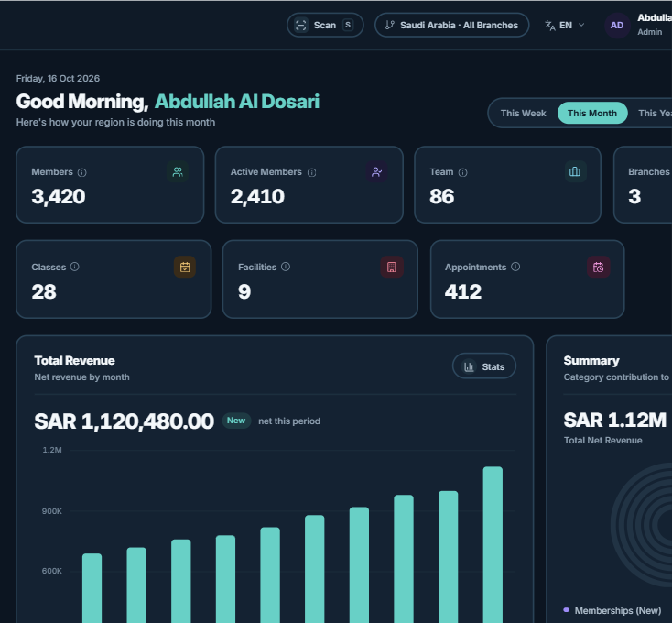Click the Active Members user-check icon
The height and width of the screenshot is (623, 672).
pos(376,172)
